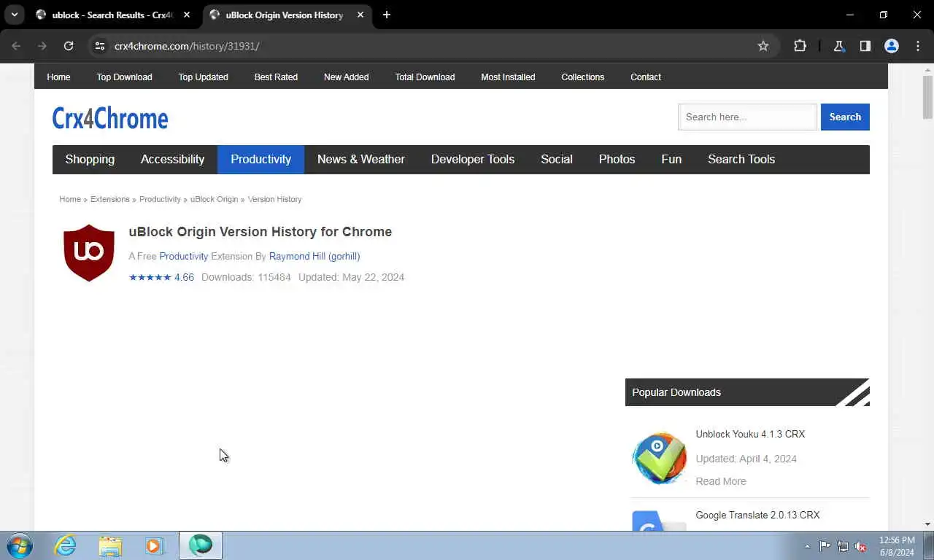Click the page vertical scrollbar thumb
The height and width of the screenshot is (560, 934).
pyautogui.click(x=927, y=96)
